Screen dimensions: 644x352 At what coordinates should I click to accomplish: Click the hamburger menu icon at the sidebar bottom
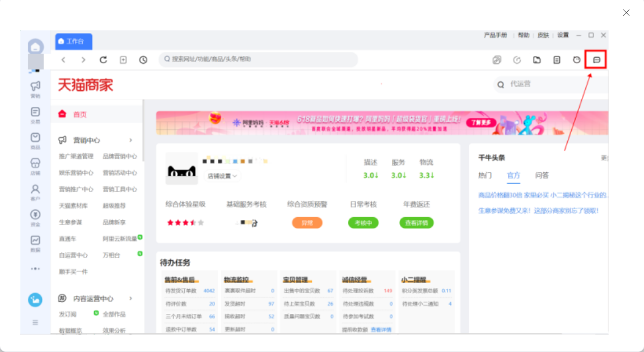[35, 322]
